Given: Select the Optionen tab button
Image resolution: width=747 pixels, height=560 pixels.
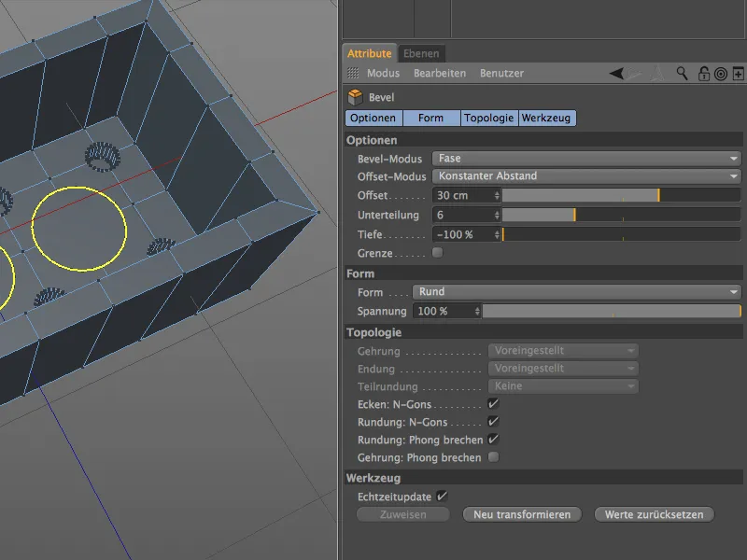Looking at the screenshot, I should tap(373, 119).
